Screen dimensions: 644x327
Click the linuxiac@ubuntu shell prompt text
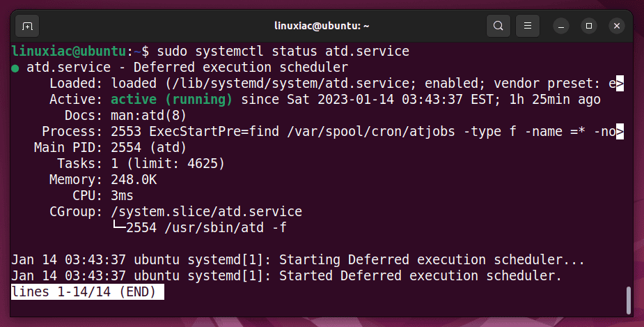(69, 52)
